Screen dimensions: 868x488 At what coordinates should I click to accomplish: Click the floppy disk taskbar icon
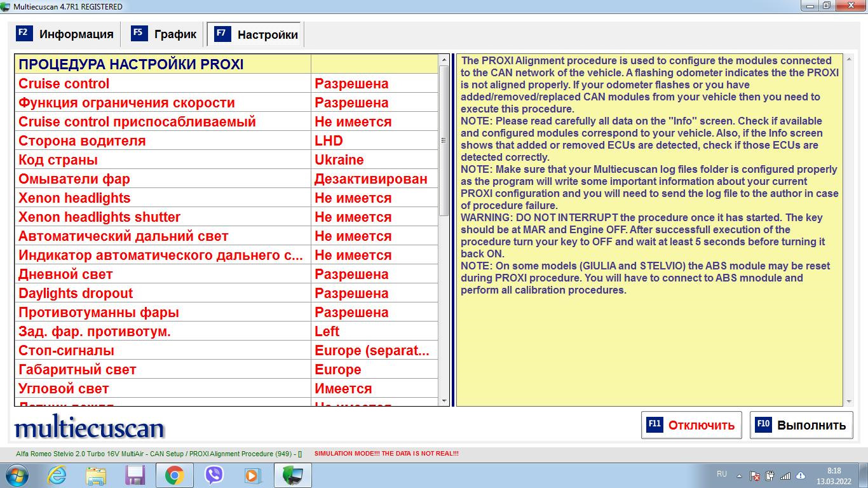[x=135, y=475]
